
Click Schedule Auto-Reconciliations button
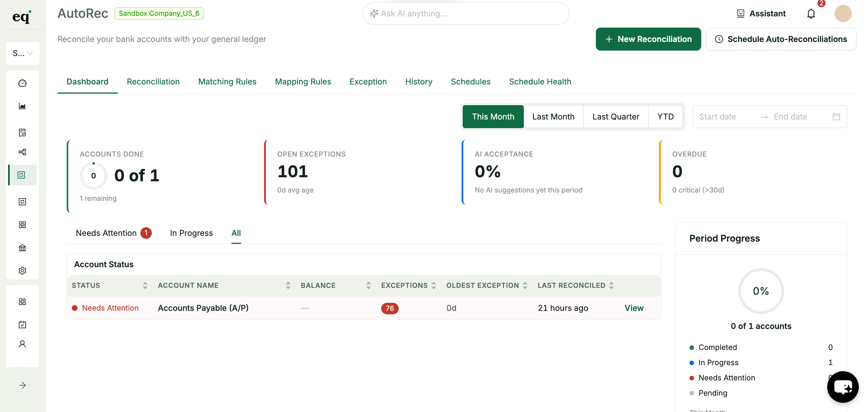[x=781, y=39]
